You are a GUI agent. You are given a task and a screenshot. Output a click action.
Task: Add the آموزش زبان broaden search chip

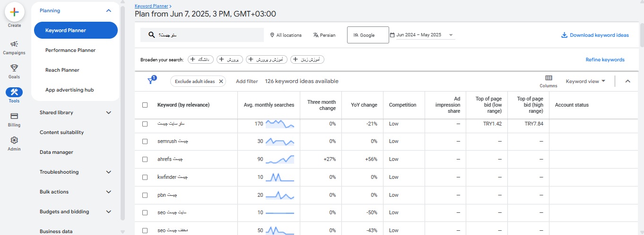307,59
